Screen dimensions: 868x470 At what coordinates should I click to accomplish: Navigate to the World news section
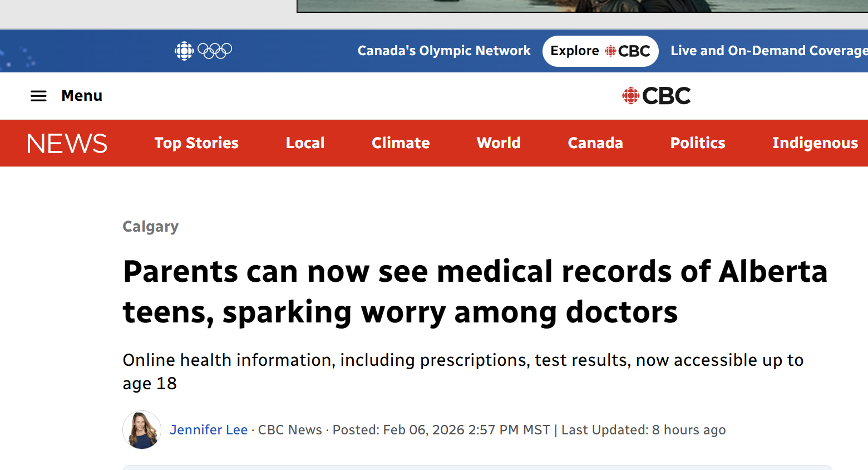tap(499, 143)
